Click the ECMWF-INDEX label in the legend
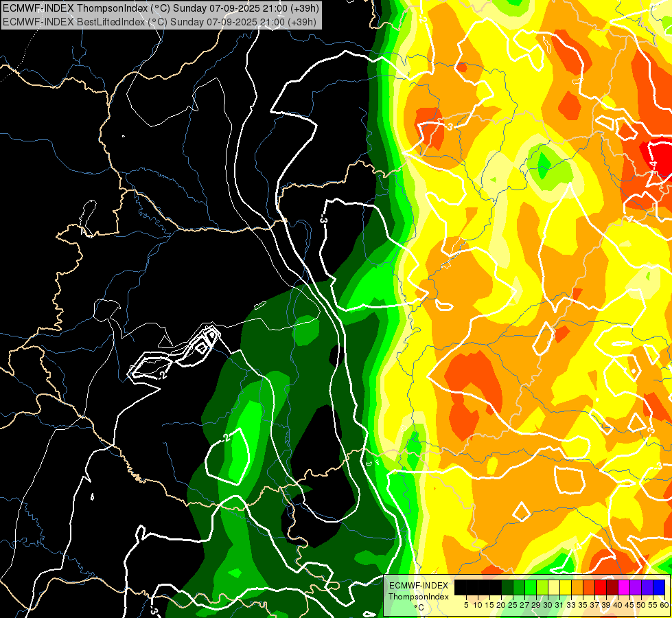The width and height of the screenshot is (672, 618). [419, 586]
